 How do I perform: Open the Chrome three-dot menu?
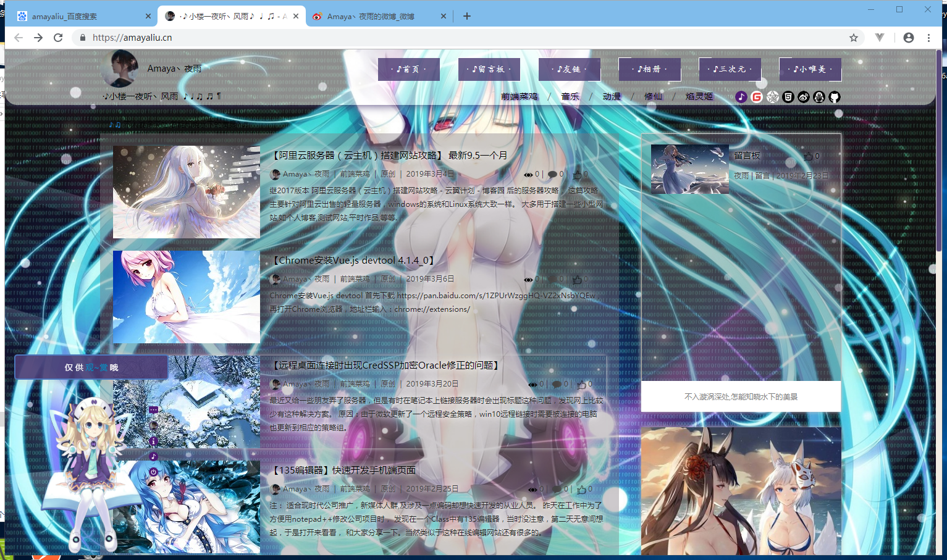point(928,38)
